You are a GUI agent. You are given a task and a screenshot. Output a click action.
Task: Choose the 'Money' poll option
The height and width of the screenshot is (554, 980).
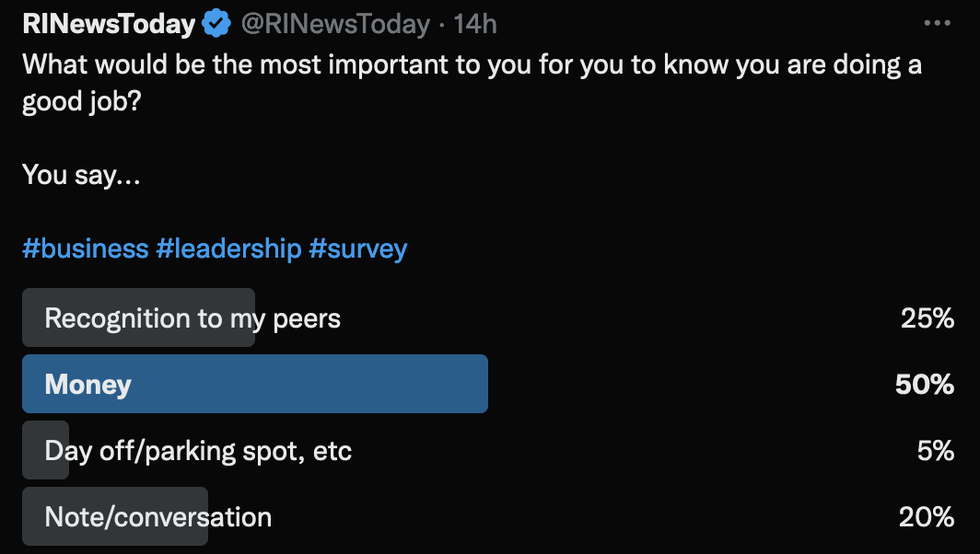click(88, 385)
